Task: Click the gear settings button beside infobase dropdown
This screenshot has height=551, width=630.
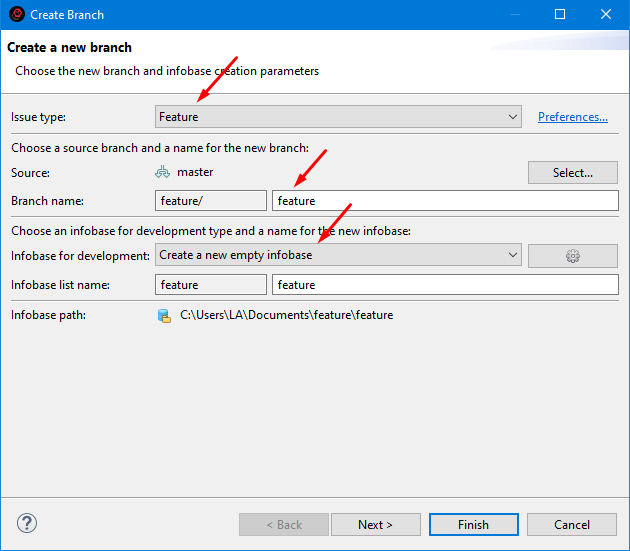Action: [572, 256]
